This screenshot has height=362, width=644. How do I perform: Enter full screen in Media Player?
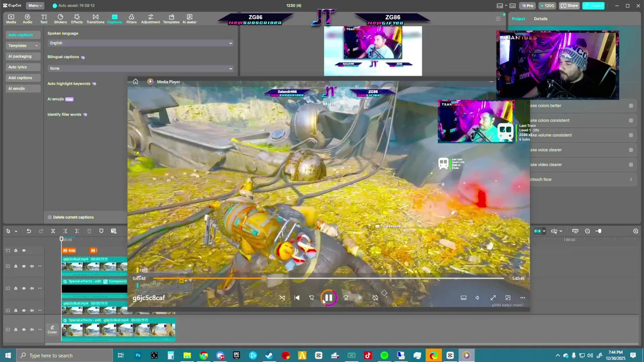[493, 298]
